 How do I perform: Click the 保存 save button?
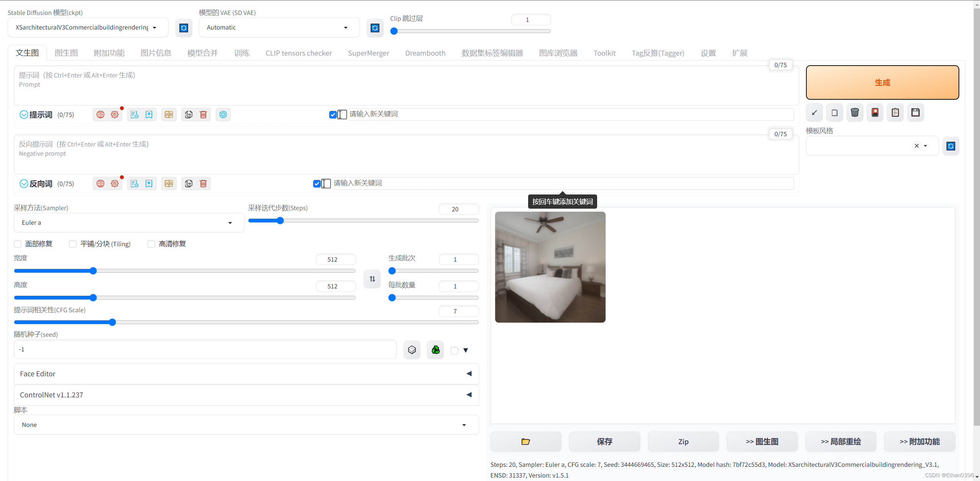point(604,441)
